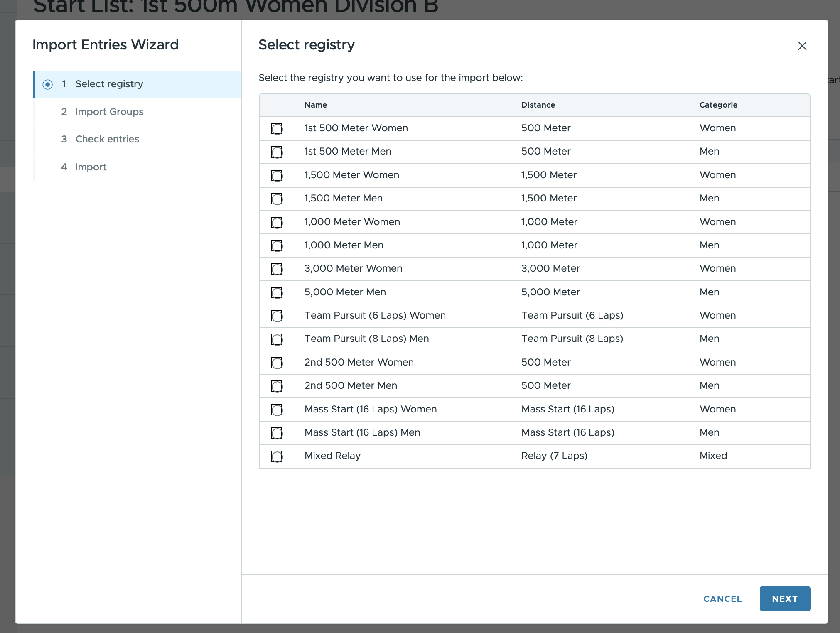Cancel the import wizard

[x=722, y=599]
